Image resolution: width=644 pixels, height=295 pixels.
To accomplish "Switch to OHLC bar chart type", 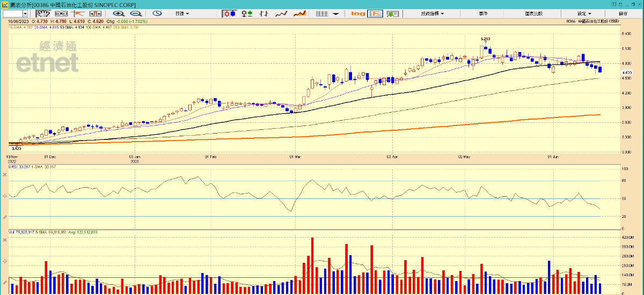I will coord(247,13).
